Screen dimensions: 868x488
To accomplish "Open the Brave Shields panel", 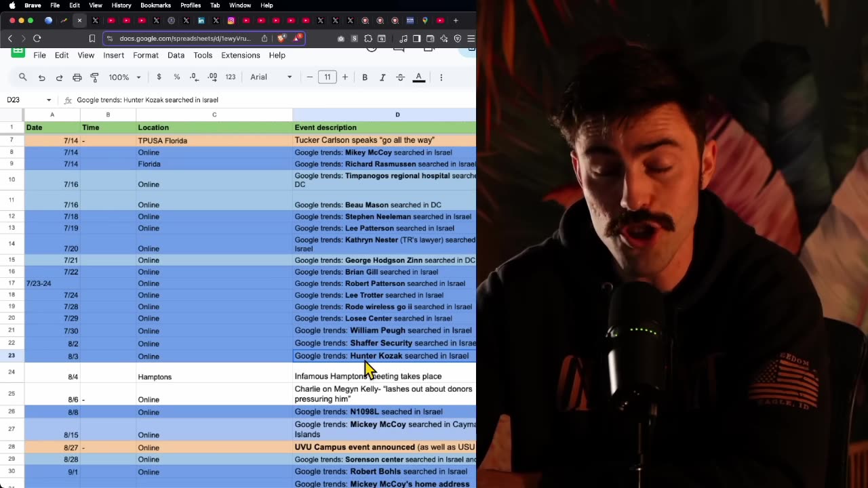I will (x=281, y=39).
